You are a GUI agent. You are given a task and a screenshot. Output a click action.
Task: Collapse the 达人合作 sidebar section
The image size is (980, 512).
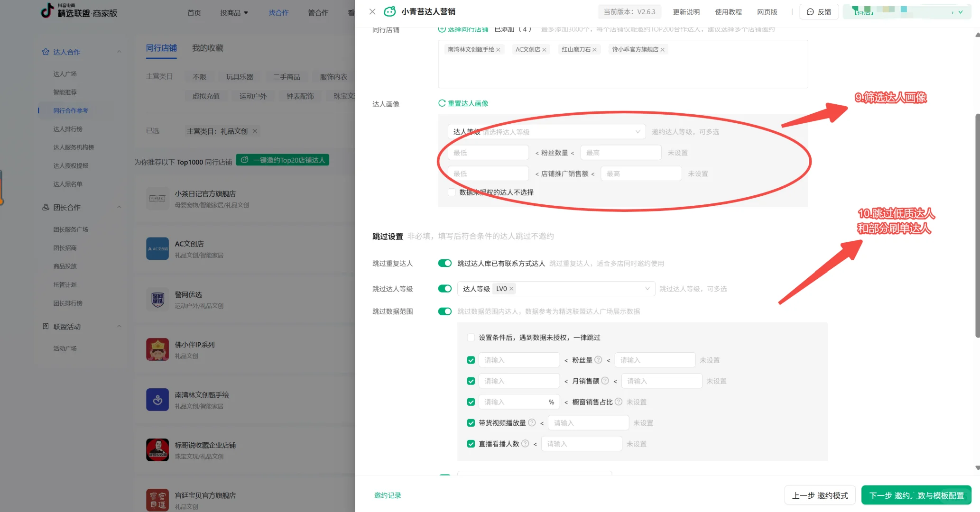pyautogui.click(x=119, y=52)
